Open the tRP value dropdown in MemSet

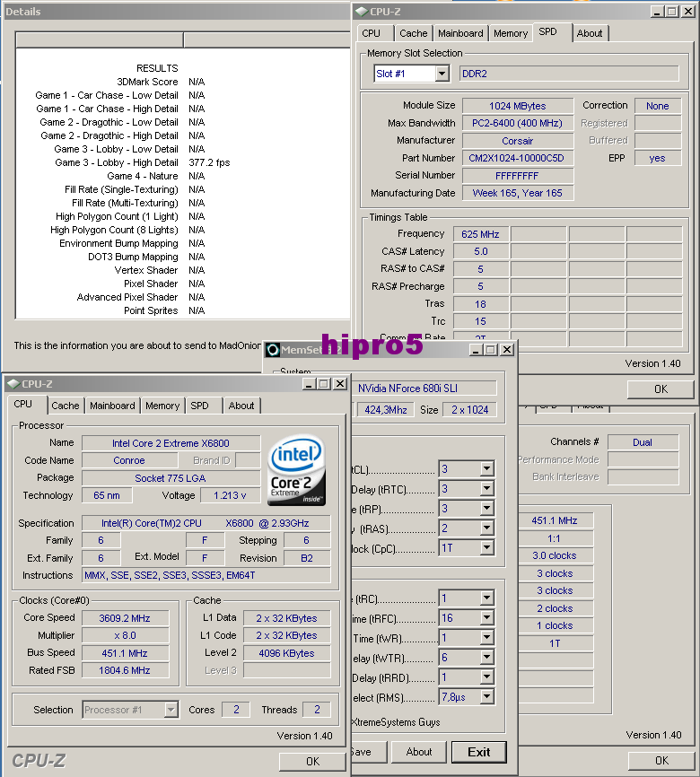pos(486,509)
